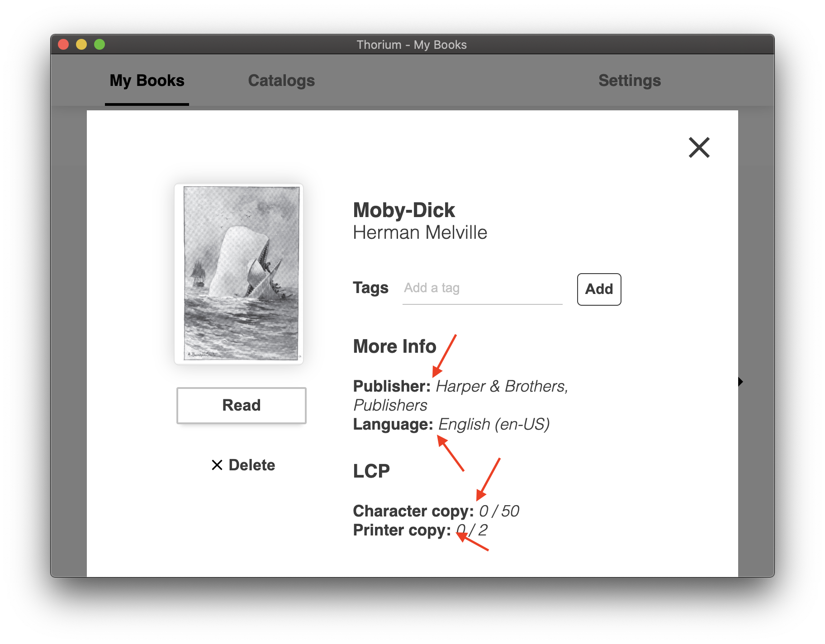
Task: Click the window title Thorium - My Books
Action: coord(412,45)
